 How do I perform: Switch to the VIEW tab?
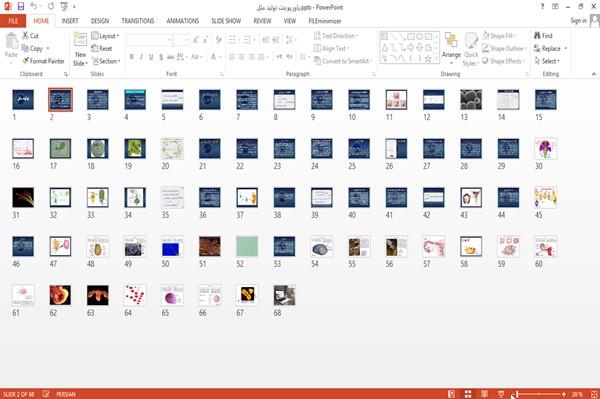[290, 21]
